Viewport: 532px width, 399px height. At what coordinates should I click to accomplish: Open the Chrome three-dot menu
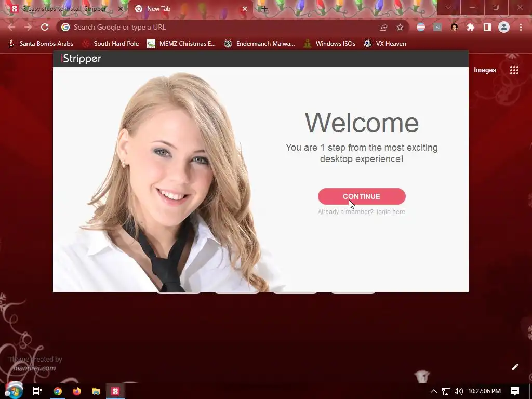coord(521,27)
